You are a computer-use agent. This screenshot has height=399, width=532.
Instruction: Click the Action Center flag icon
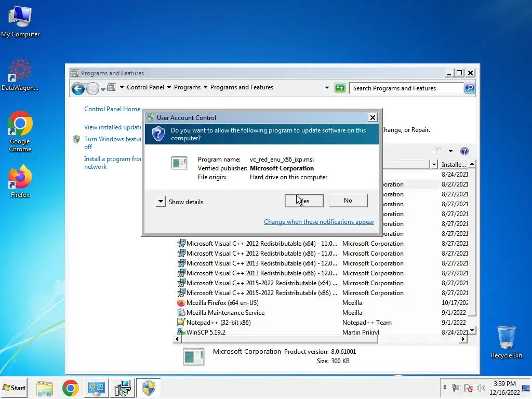[x=469, y=388]
